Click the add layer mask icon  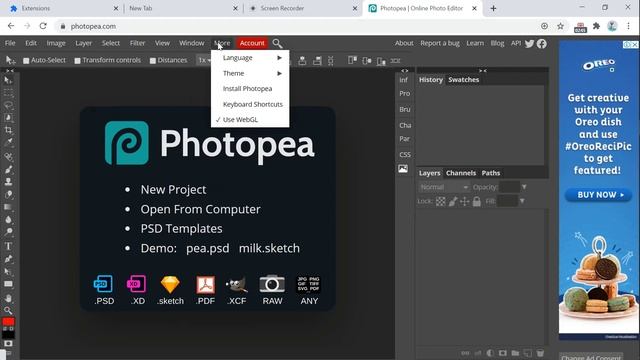coord(502,353)
